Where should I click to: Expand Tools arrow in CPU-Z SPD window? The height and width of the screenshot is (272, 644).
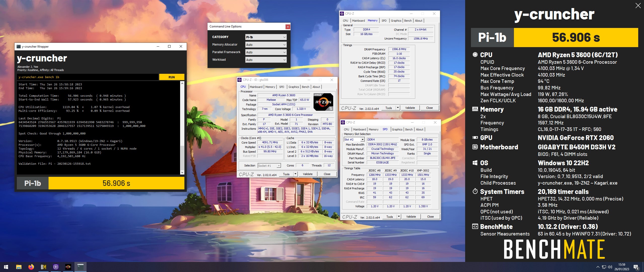coord(399,217)
